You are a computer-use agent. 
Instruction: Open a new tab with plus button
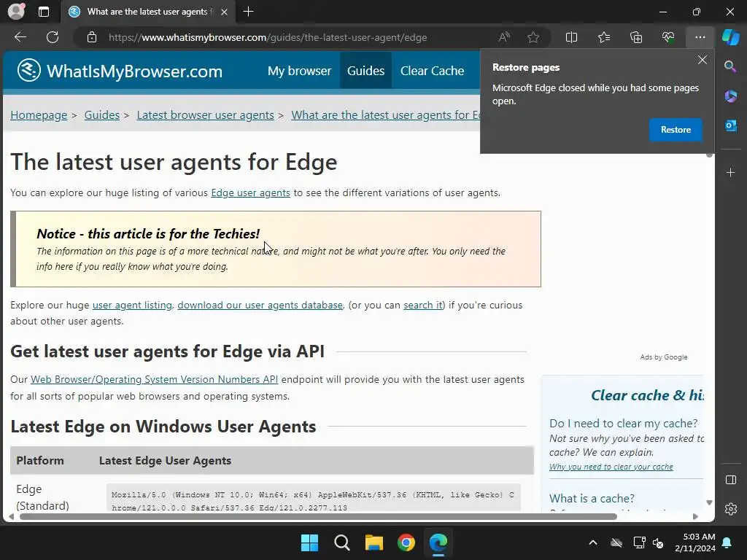pyautogui.click(x=248, y=12)
